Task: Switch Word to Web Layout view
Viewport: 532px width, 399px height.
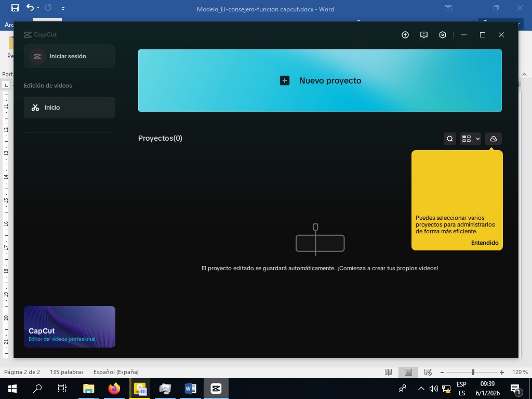Action: 428,372
